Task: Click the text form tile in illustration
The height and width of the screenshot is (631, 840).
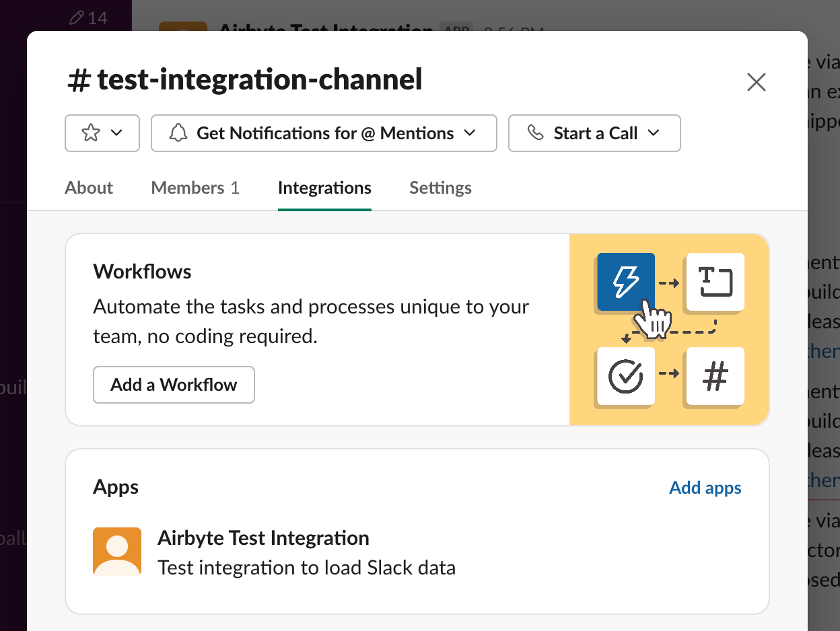Action: coord(714,281)
